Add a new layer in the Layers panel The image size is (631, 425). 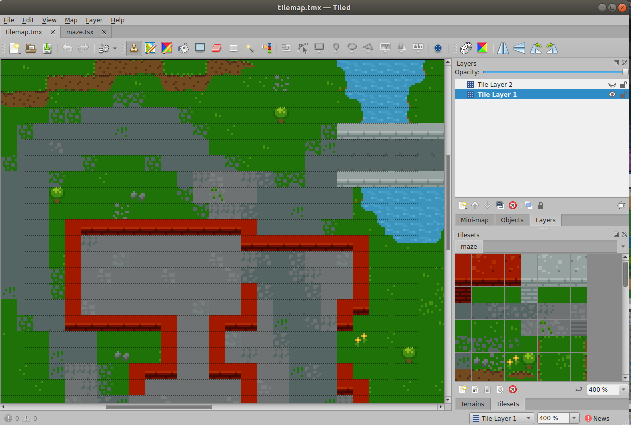pos(462,206)
